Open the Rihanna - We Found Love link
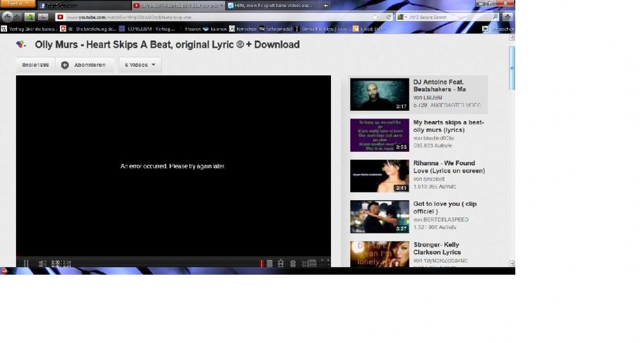Viewport: 644px width, 343px height. 449,167
